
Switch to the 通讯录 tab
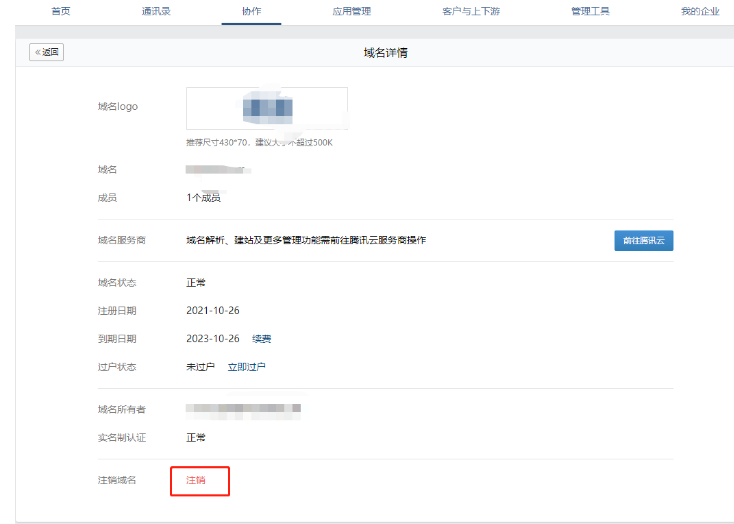pyautogui.click(x=155, y=11)
